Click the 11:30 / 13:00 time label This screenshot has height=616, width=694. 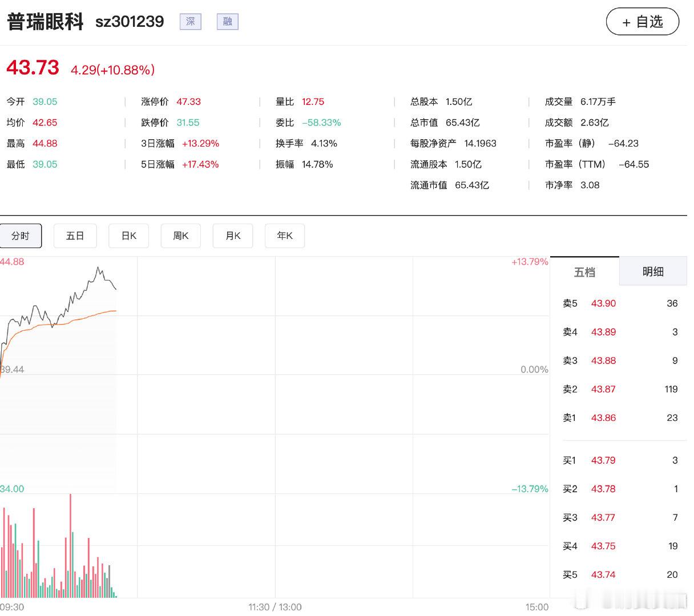click(x=275, y=607)
